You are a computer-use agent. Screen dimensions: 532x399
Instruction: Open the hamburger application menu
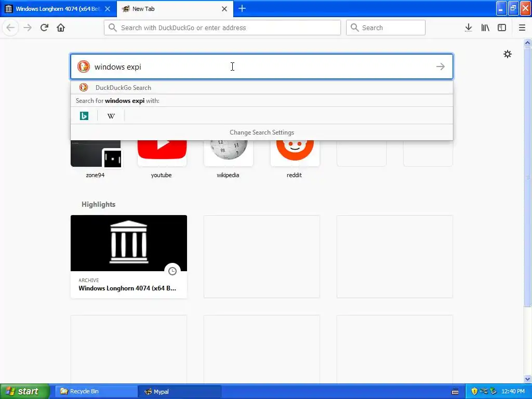click(x=522, y=28)
